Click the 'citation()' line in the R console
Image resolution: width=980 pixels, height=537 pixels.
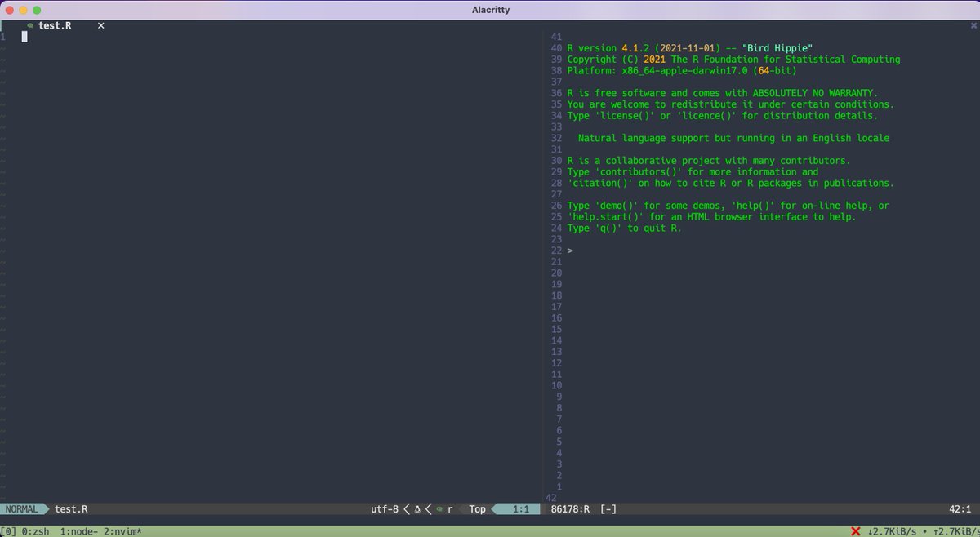click(x=730, y=184)
